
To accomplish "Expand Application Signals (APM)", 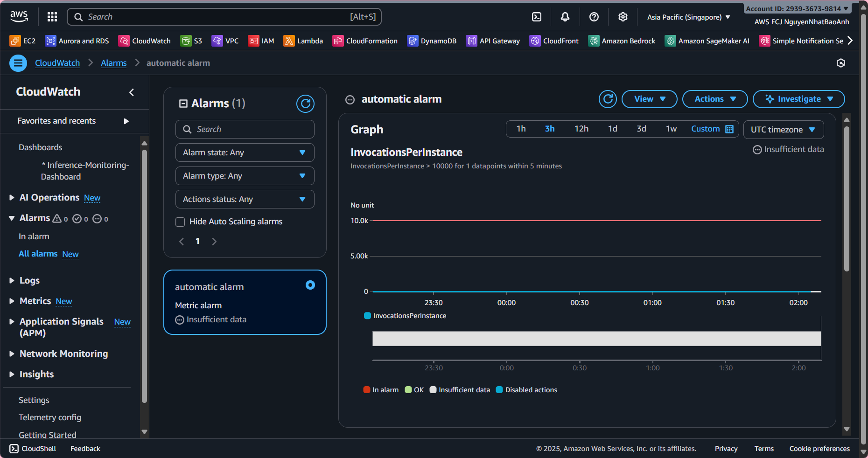I will coord(12,322).
